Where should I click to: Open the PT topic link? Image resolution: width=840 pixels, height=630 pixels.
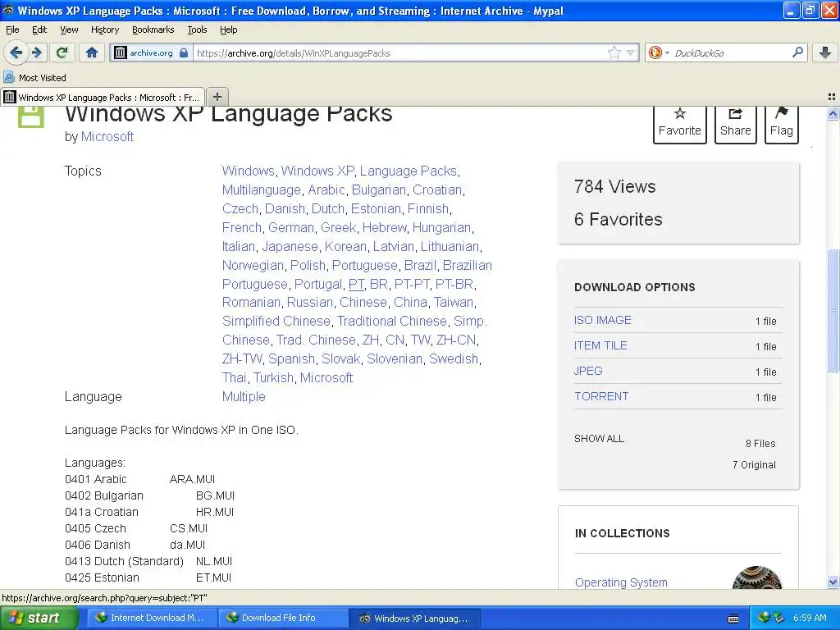click(x=356, y=284)
